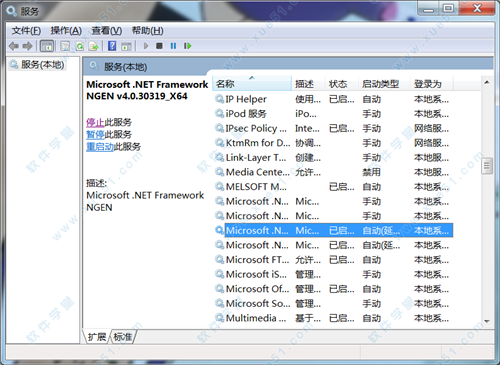Switch to the 标准 tab
The height and width of the screenshot is (365, 500).
122,337
